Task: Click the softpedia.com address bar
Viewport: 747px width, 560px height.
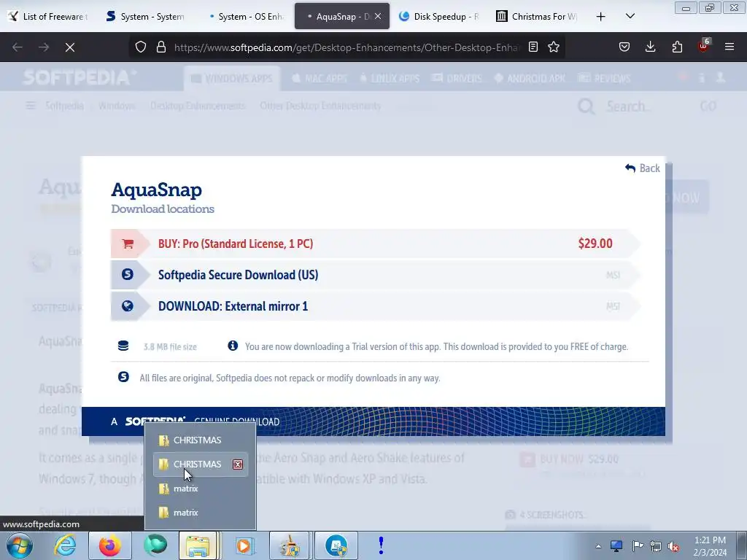Action: pos(345,47)
